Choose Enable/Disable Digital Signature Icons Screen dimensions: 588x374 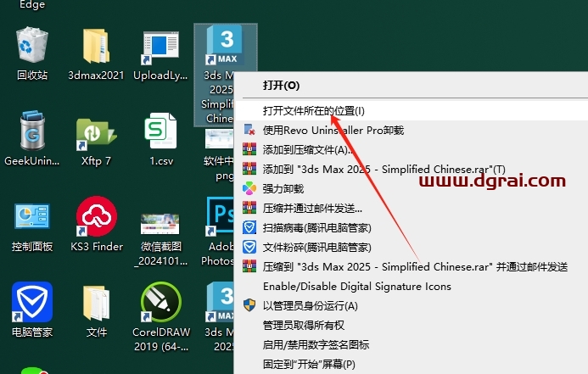click(411, 287)
